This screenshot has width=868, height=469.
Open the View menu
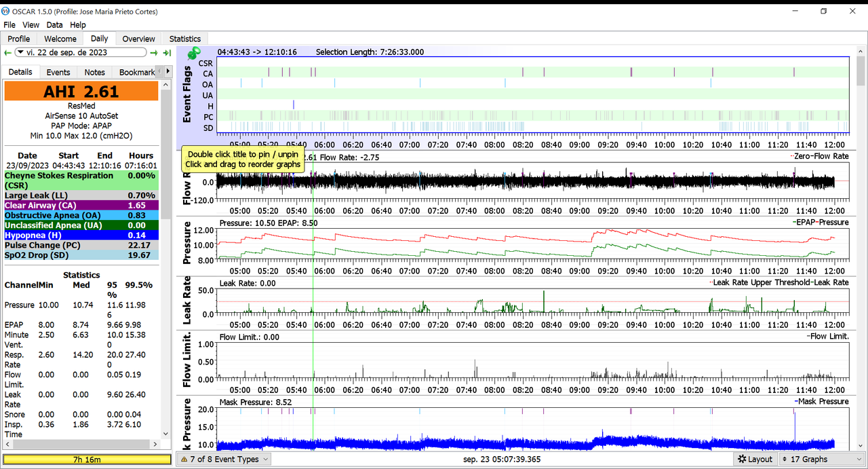pos(31,24)
